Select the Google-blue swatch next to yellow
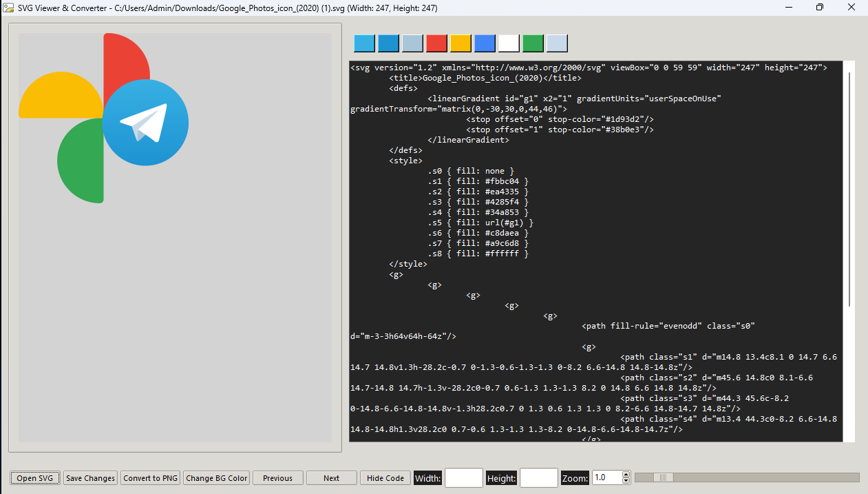Viewport: 868px width, 494px height. pyautogui.click(x=485, y=43)
